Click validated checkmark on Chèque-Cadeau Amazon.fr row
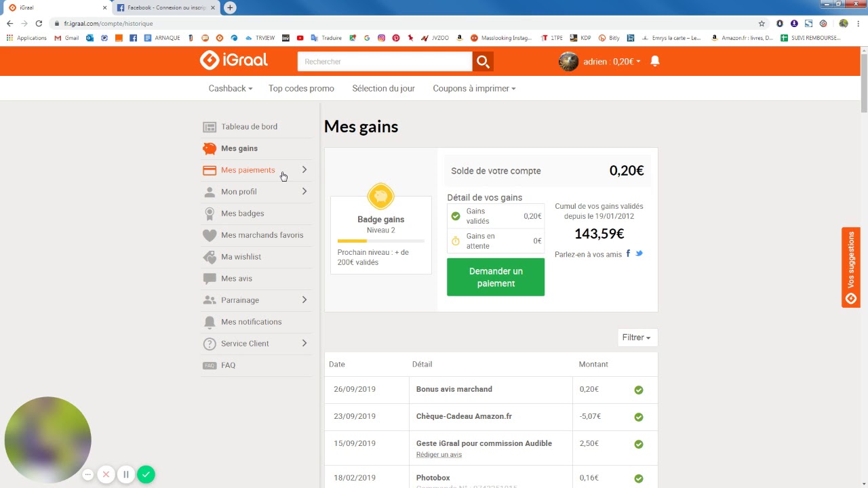 coord(638,417)
